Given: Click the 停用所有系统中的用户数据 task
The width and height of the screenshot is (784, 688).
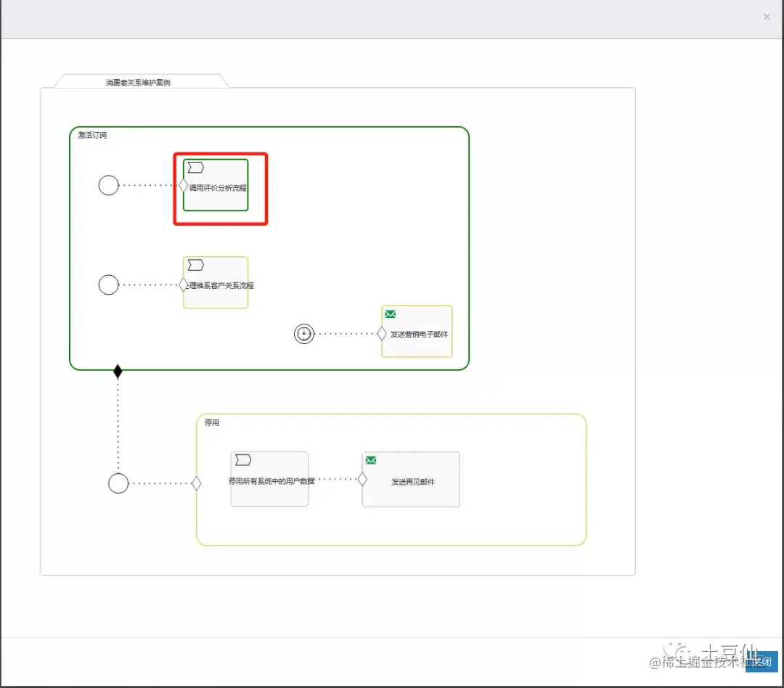Looking at the screenshot, I should click(x=269, y=479).
